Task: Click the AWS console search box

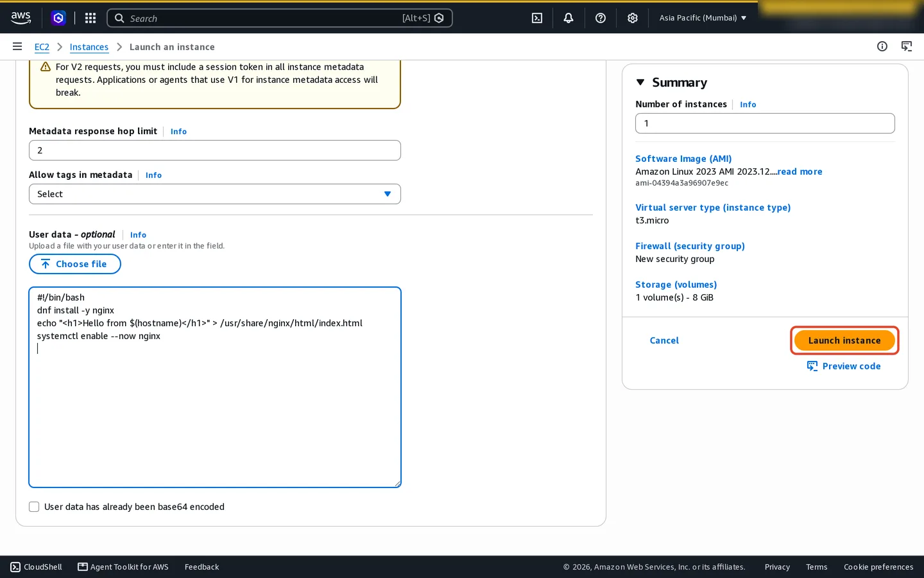Action: tap(280, 18)
